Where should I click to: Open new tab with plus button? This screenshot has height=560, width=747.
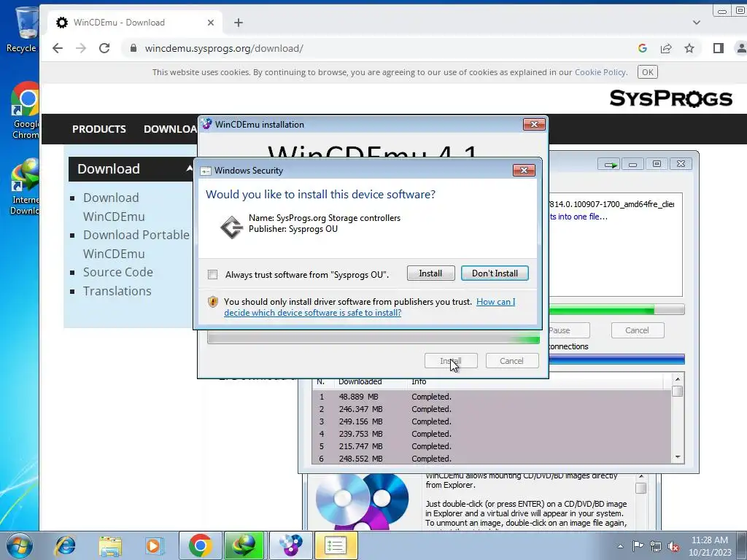tap(239, 23)
